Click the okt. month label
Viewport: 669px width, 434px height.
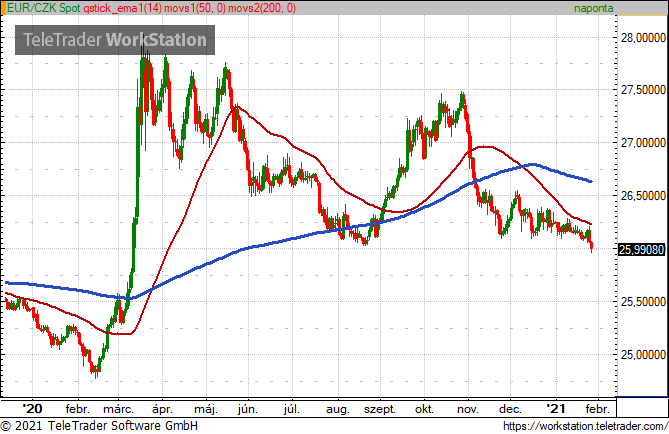click(x=424, y=409)
